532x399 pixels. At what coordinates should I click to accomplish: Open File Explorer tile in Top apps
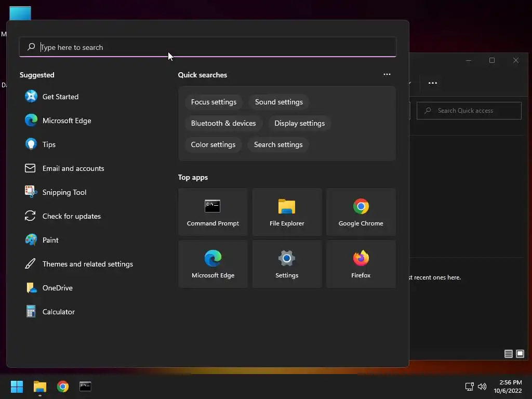coord(287,212)
